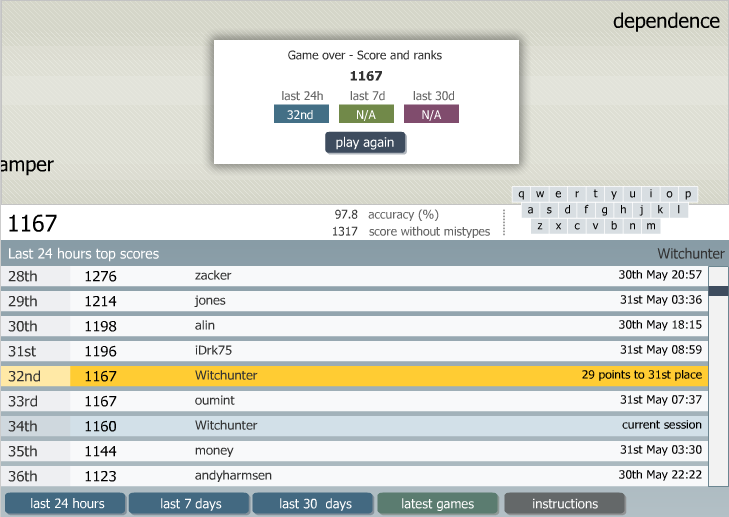
Task: Click the q key on keyboard display
Action: 521,194
